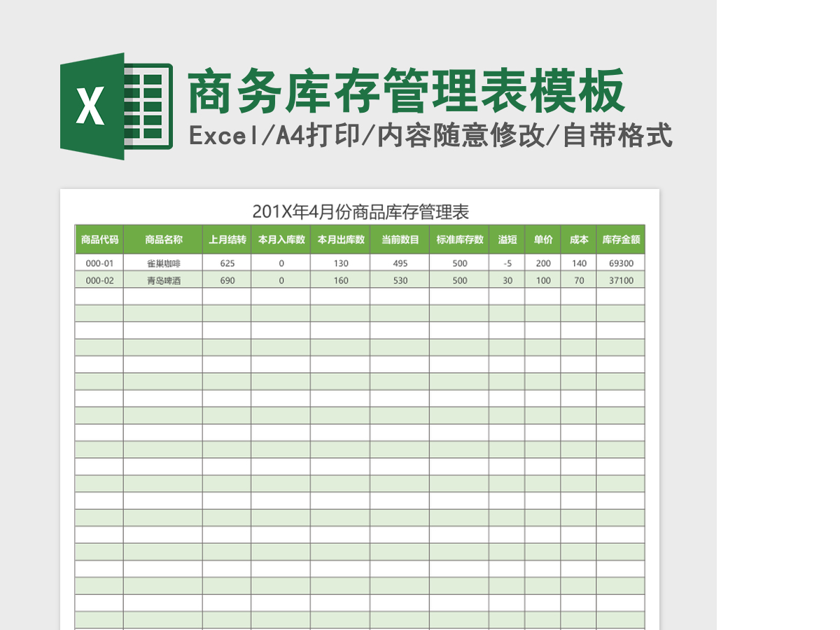840x630 pixels.
Task: Select cost cell 140
Action: click(579, 263)
